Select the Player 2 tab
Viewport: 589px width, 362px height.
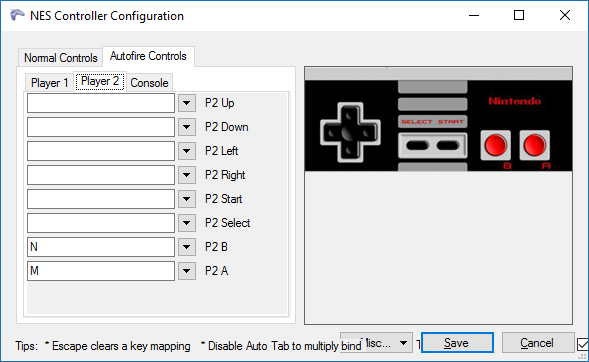(100, 81)
